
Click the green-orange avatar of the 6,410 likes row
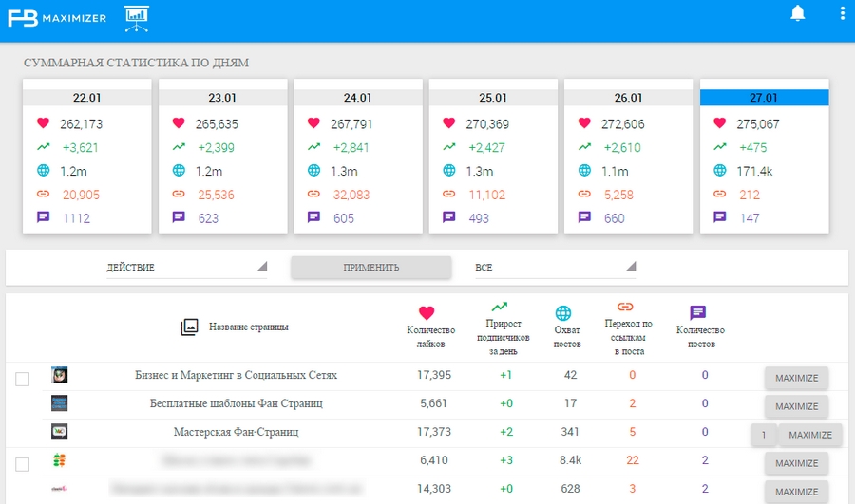(x=60, y=460)
